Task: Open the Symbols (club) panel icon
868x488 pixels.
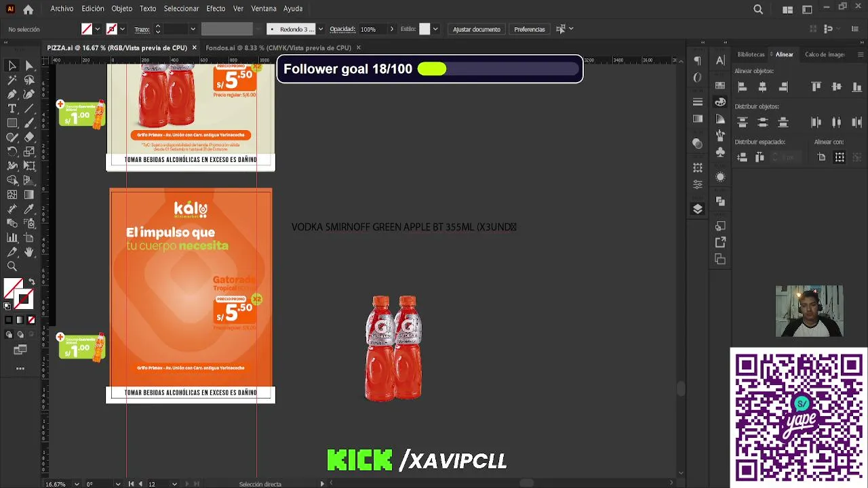Action: click(x=720, y=152)
